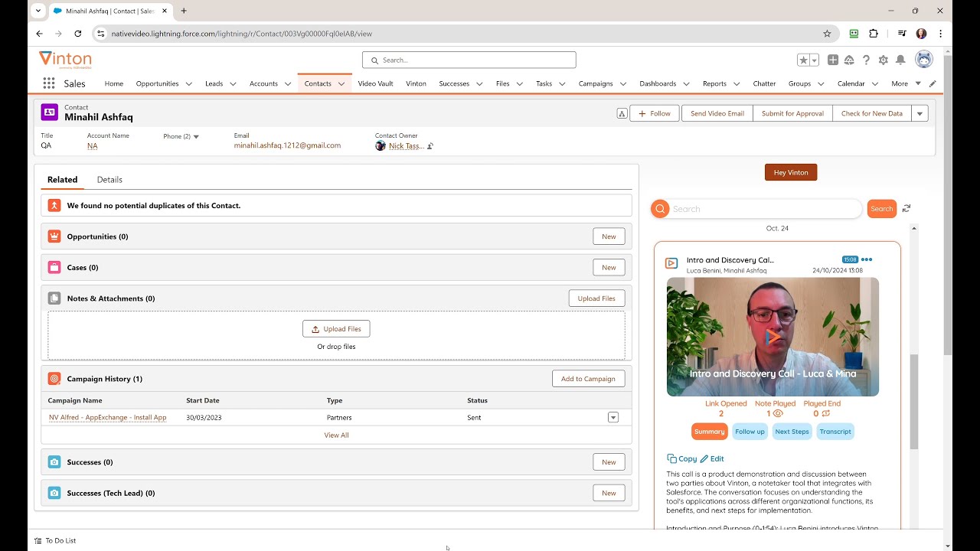Reload the browser page
Image resolution: width=980 pixels, height=551 pixels.
(77, 34)
